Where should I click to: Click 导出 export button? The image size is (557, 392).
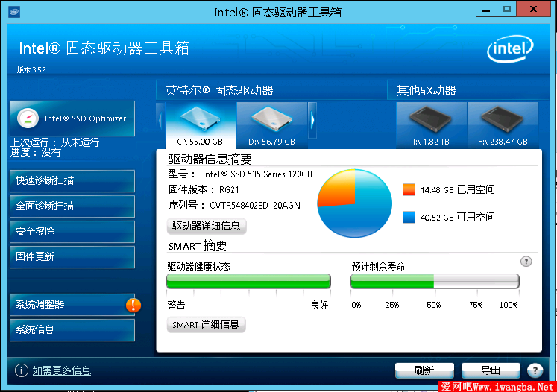click(491, 370)
